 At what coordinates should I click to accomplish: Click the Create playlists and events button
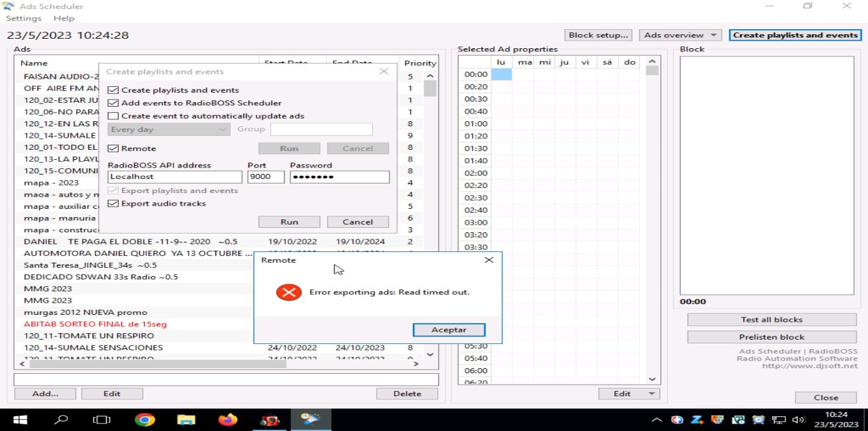(795, 36)
